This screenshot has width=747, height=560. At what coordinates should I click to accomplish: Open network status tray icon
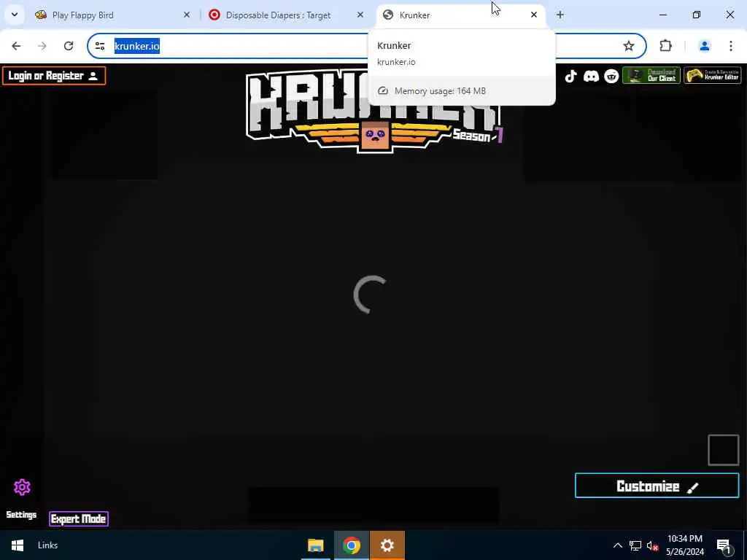pyautogui.click(x=635, y=545)
